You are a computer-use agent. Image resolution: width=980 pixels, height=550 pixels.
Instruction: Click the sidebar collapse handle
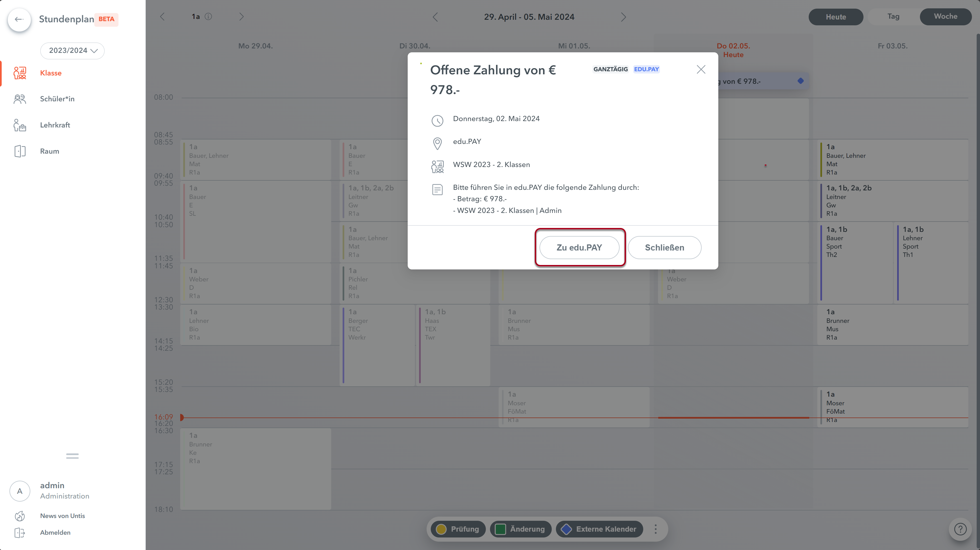72,456
